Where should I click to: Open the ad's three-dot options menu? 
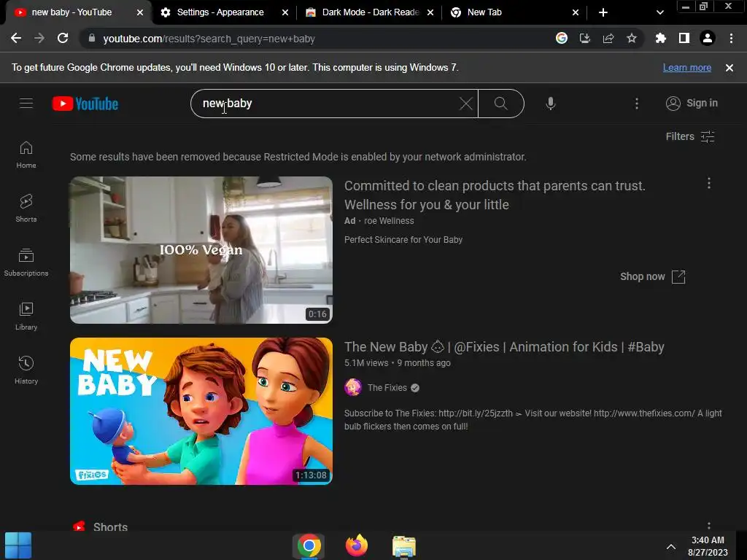pos(709,183)
